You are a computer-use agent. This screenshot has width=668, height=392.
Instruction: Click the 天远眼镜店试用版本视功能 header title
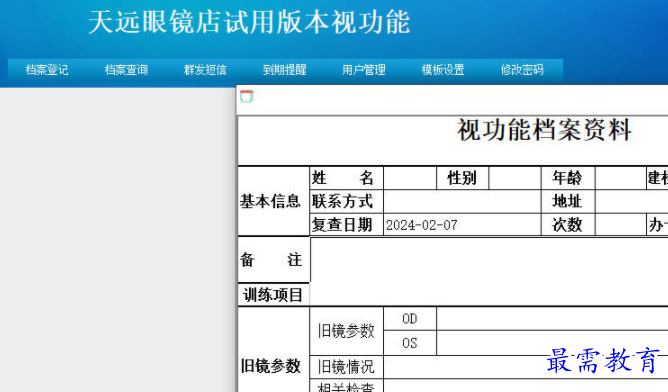tap(249, 22)
